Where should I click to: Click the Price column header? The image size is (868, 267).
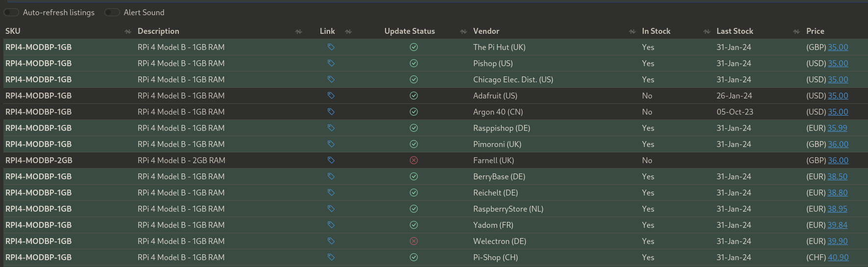coord(815,31)
